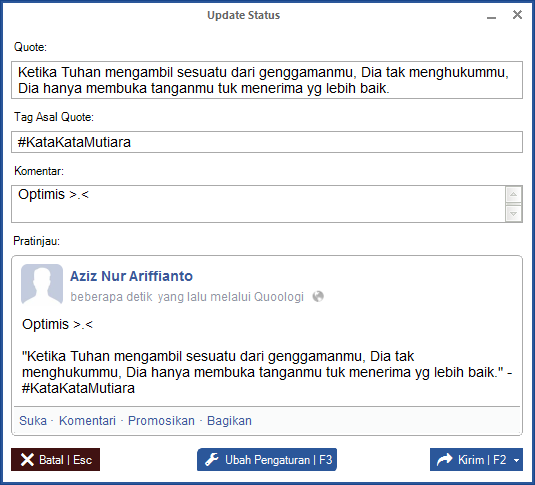Viewport: 535px width, 485px height.
Task: Focus the Komentar text area
Action: click(258, 204)
